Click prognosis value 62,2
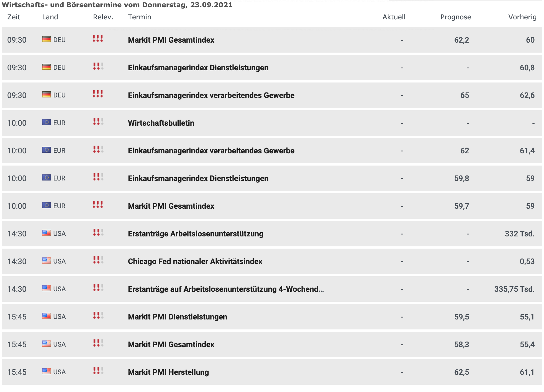 pyautogui.click(x=461, y=40)
